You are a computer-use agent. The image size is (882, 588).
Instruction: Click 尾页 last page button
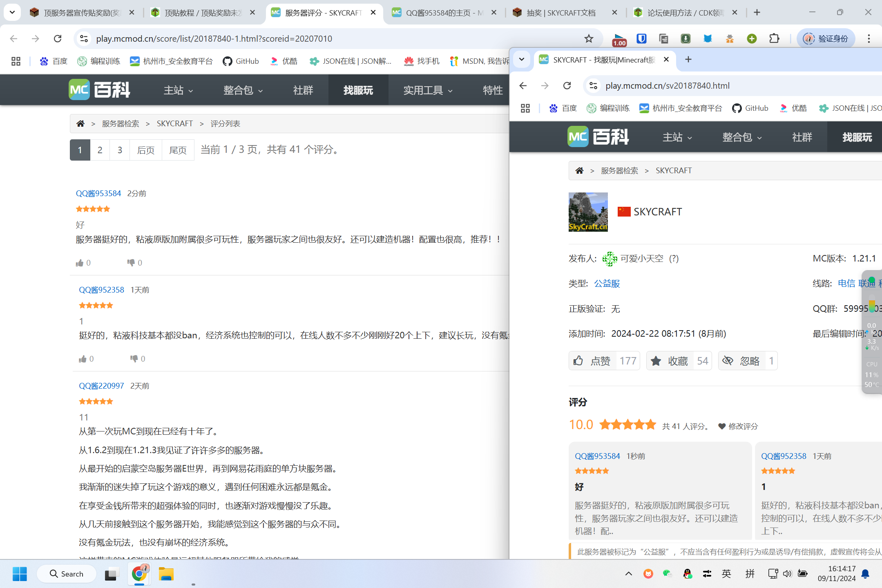click(178, 150)
